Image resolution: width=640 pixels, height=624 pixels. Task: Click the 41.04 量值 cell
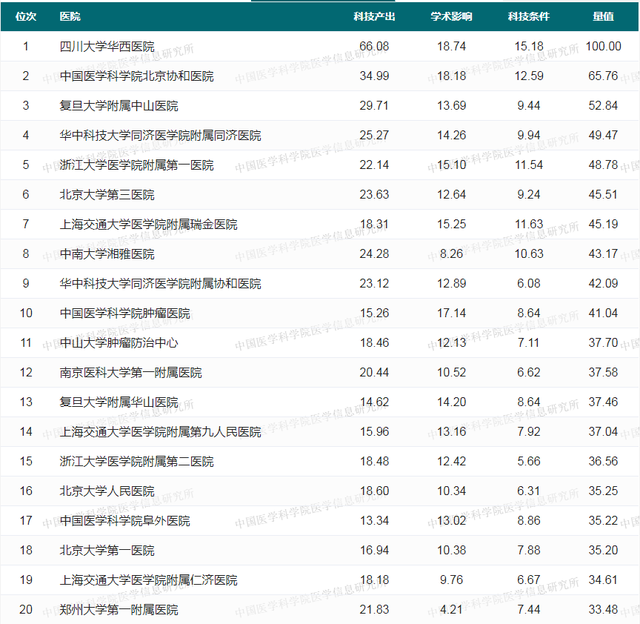click(x=603, y=313)
